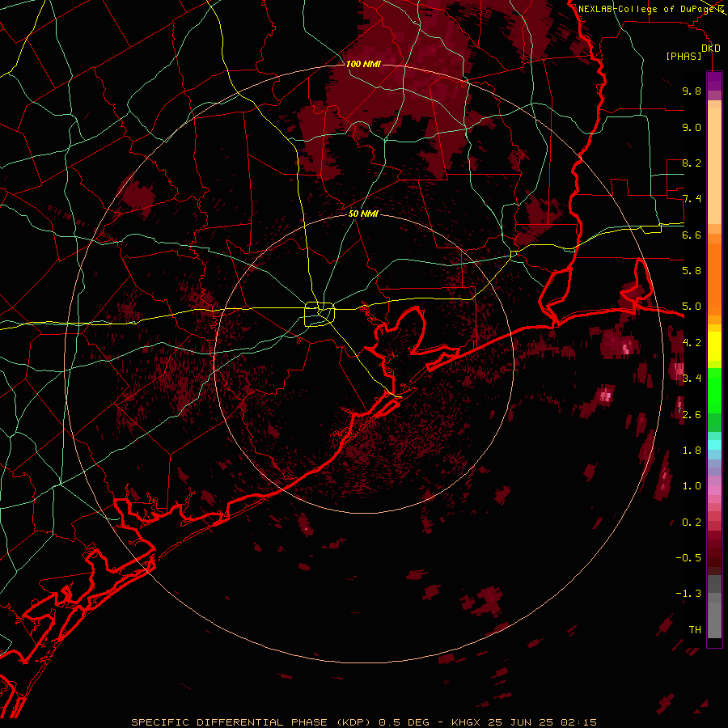Click the 7.4 scale value
Screen dimensions: 728x728
692,199
